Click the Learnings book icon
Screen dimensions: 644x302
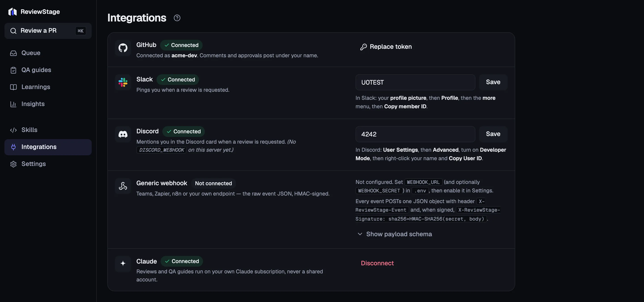point(13,87)
